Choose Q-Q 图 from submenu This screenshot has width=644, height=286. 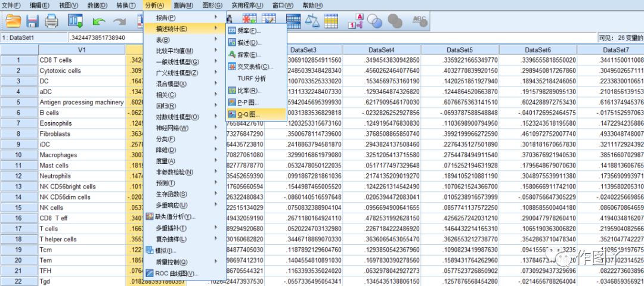pyautogui.click(x=256, y=114)
